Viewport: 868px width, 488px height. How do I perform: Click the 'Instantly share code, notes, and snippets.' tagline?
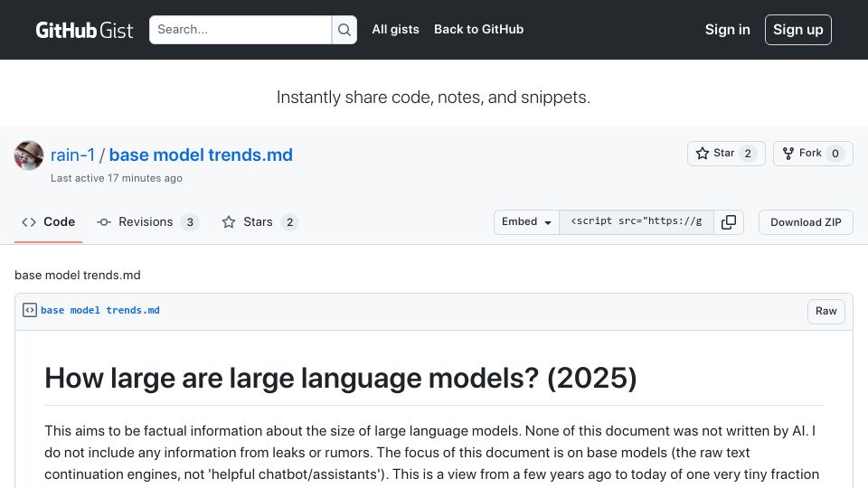pos(433,98)
